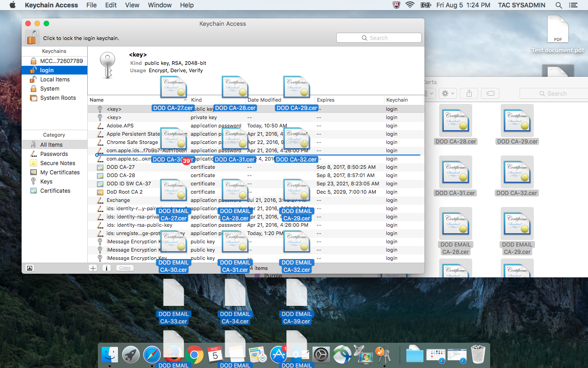The height and width of the screenshot is (368, 588).
Task: Show the Certificates category
Action: pyautogui.click(x=54, y=191)
